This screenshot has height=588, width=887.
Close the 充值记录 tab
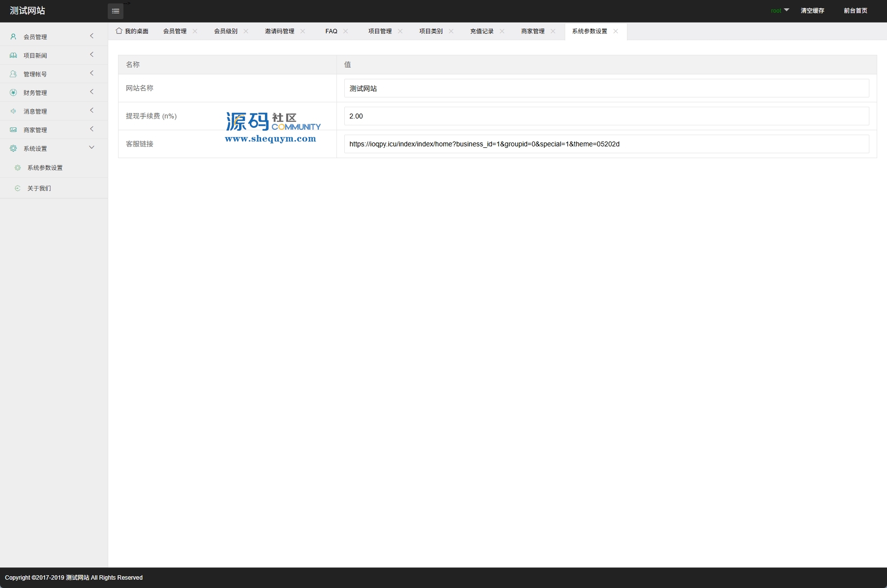(502, 31)
